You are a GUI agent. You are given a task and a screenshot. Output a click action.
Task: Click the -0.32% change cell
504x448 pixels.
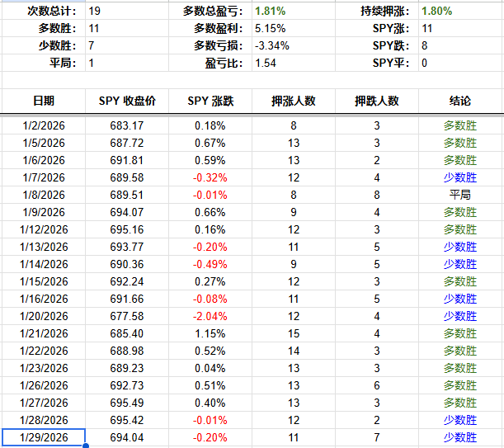210,177
